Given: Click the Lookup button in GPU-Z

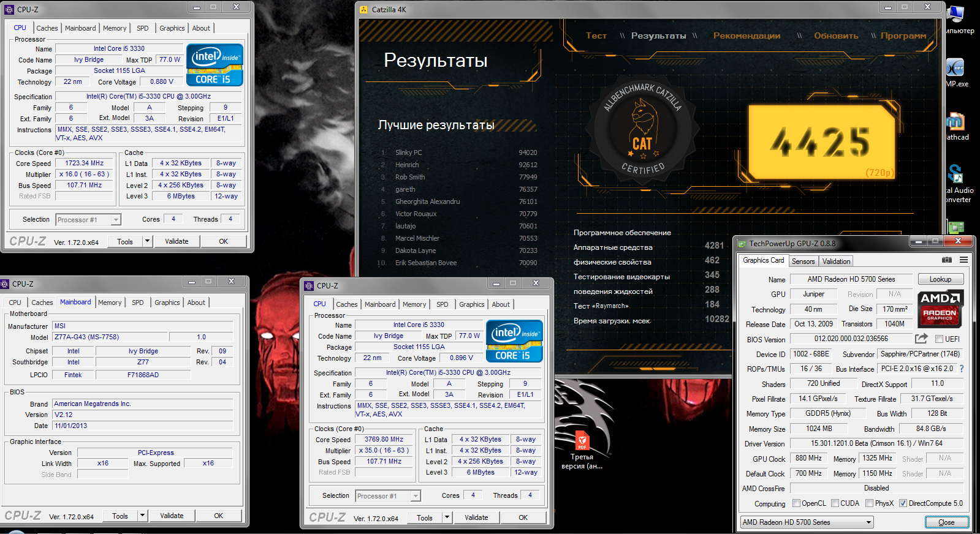Looking at the screenshot, I should tap(940, 279).
